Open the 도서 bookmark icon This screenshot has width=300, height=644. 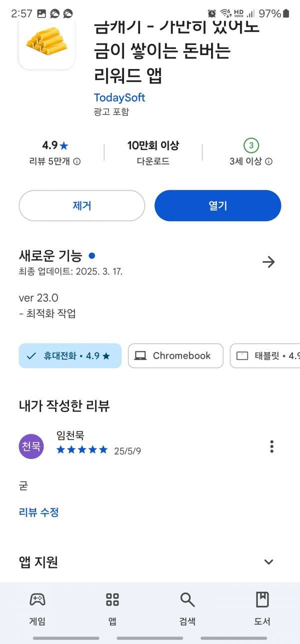tap(262, 599)
